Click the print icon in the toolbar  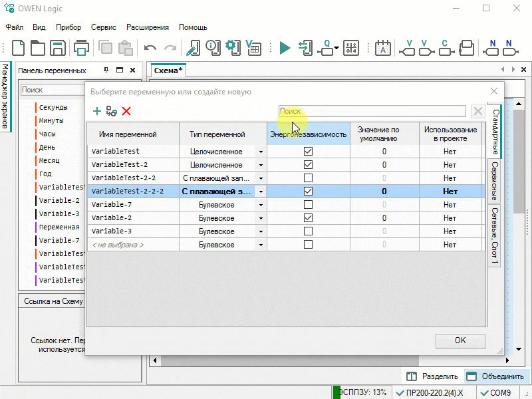[x=81, y=48]
